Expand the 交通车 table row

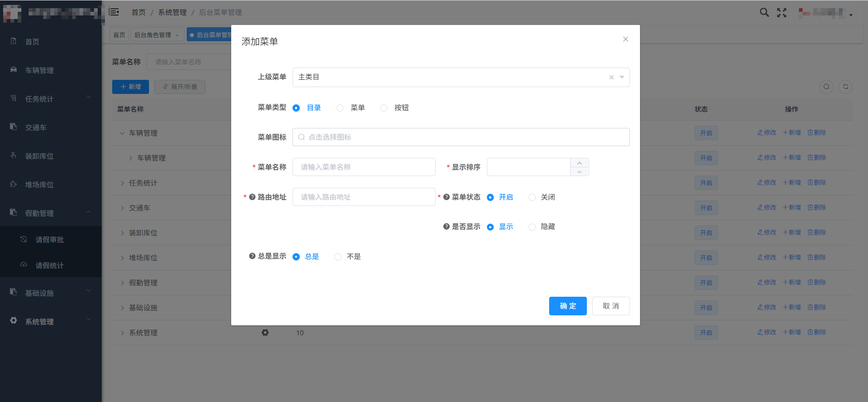(x=122, y=208)
